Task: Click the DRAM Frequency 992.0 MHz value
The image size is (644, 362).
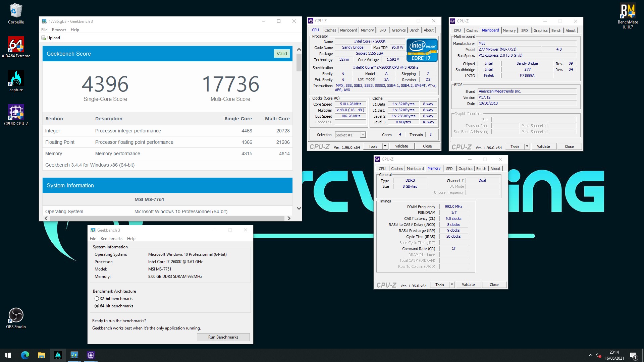Action: (x=453, y=206)
